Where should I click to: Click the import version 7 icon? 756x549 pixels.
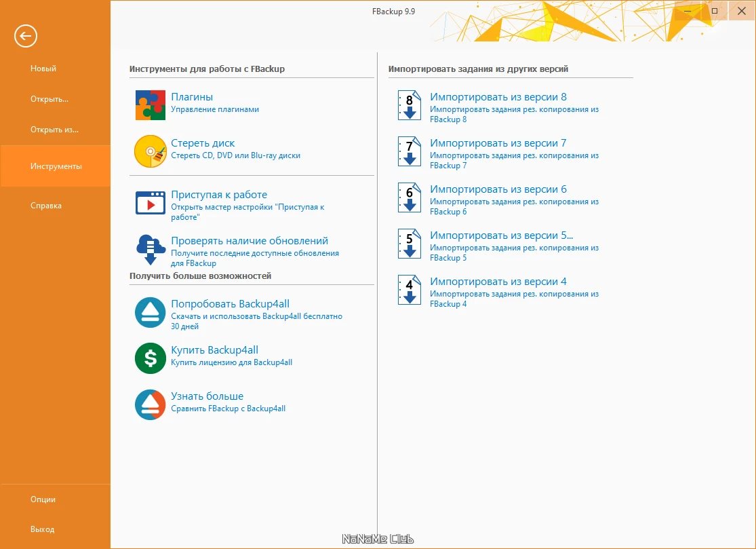(410, 151)
